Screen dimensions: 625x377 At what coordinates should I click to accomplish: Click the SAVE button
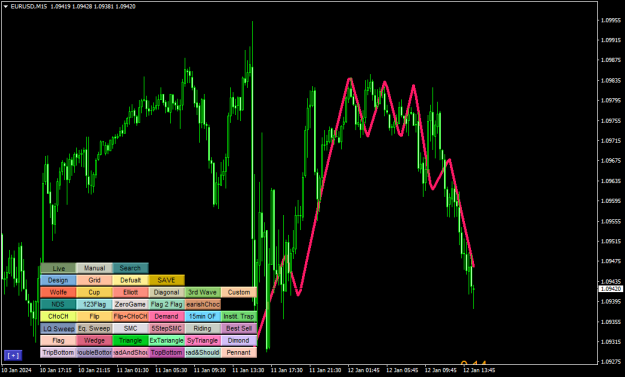[x=167, y=280]
